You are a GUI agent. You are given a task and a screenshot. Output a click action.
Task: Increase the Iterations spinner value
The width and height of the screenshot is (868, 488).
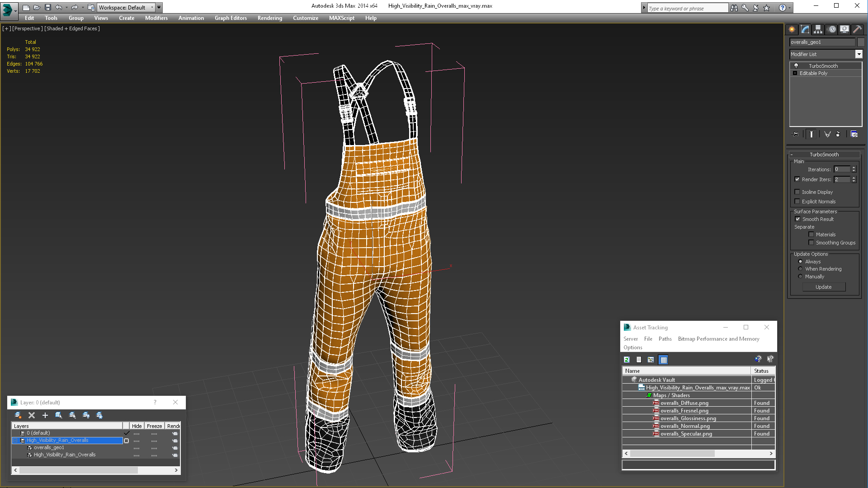pyautogui.click(x=854, y=168)
